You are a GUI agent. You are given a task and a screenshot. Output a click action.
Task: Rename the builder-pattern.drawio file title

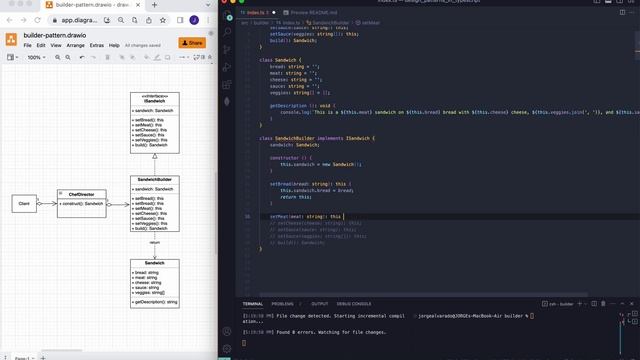55,36
